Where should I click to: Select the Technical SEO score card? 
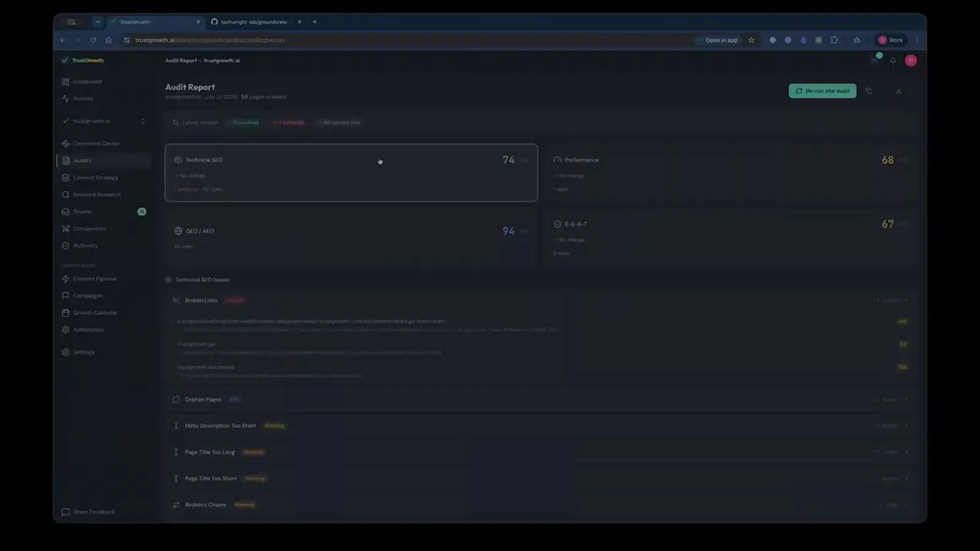(351, 173)
